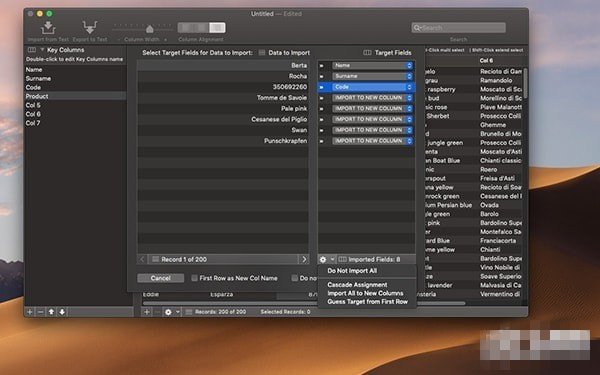Click the columns icon beside Imported Fields: 8
The image size is (600, 375).
(342, 259)
